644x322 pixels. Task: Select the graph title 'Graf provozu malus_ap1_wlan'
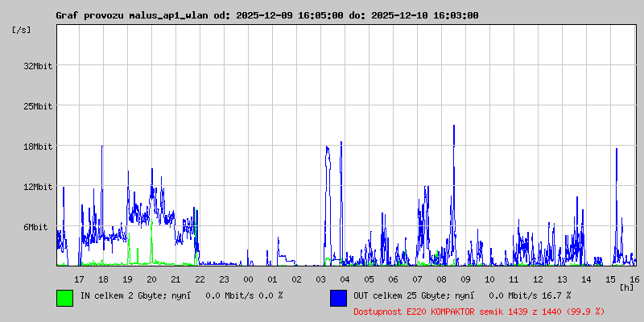click(x=133, y=15)
